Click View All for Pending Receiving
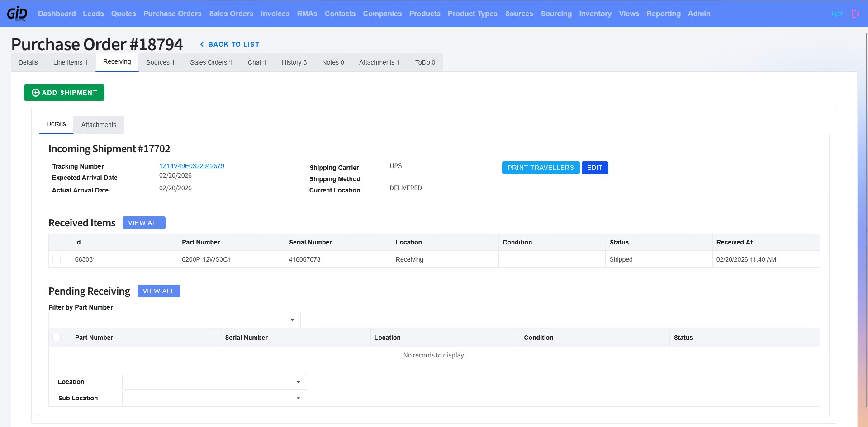 [x=158, y=291]
